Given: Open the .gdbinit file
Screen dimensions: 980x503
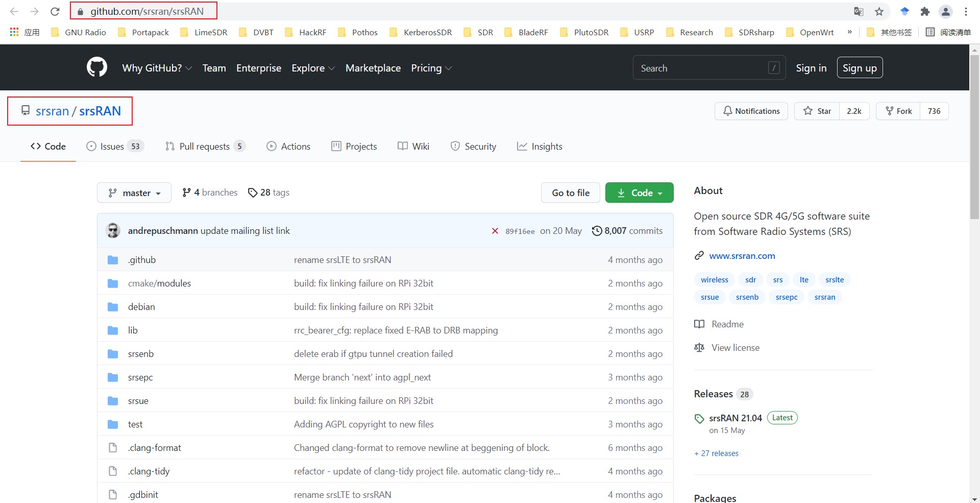Looking at the screenshot, I should [x=143, y=494].
